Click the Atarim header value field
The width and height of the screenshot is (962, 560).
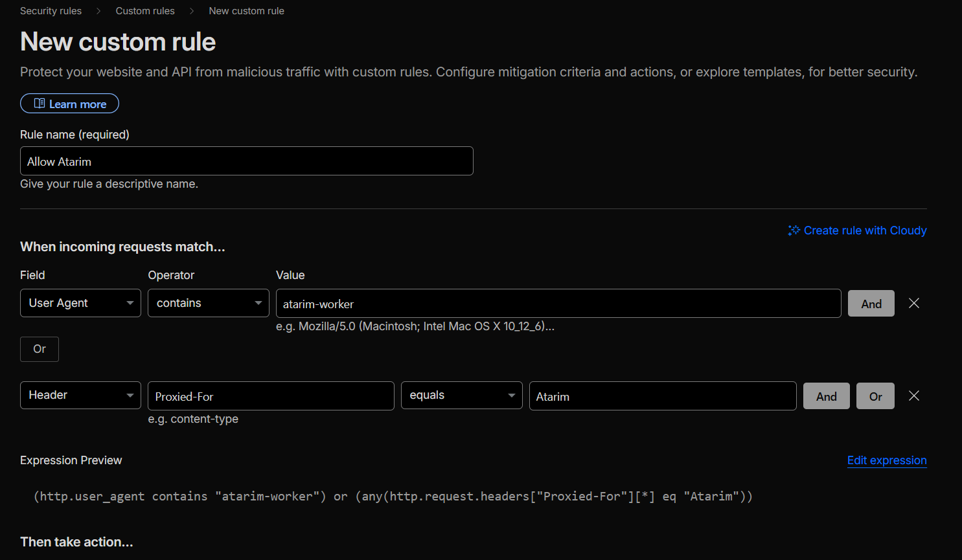click(x=662, y=396)
